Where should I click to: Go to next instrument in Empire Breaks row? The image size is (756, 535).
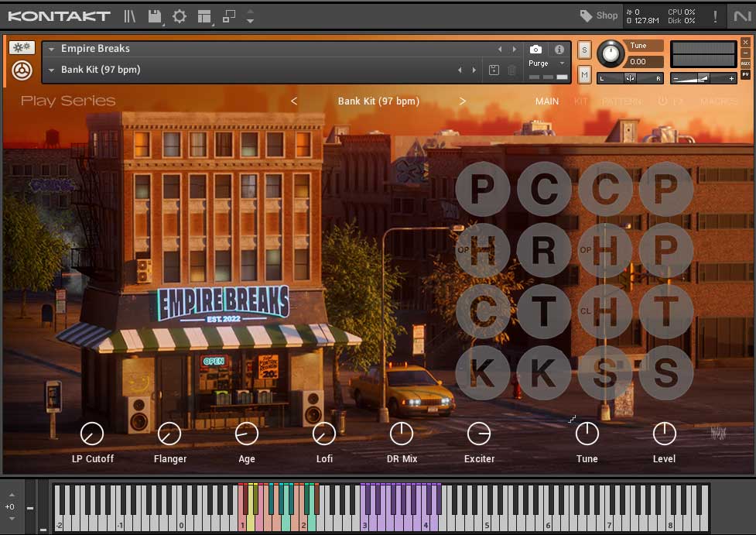click(515, 50)
